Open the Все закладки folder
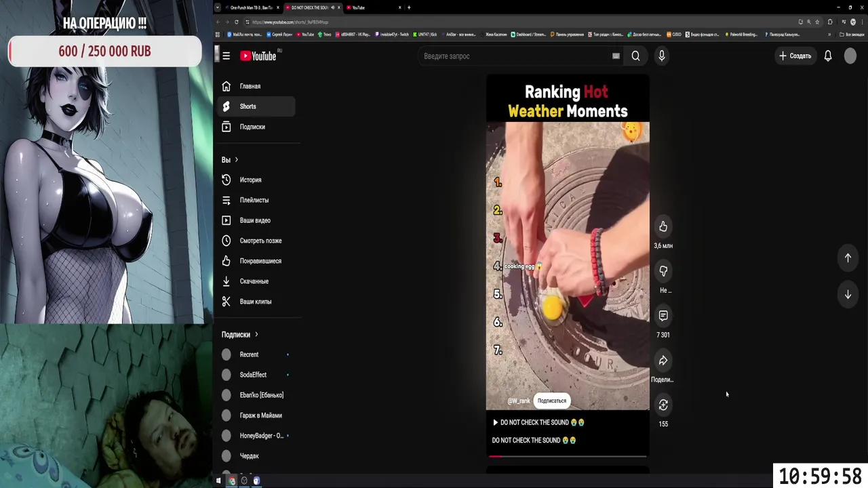This screenshot has width=868, height=488. point(852,34)
